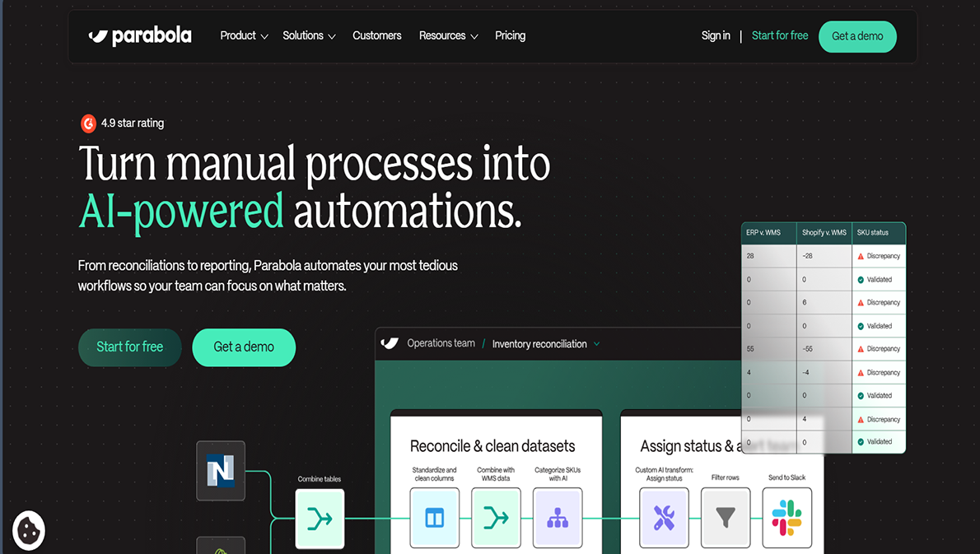Go to the Pricing page

pyautogui.click(x=510, y=35)
